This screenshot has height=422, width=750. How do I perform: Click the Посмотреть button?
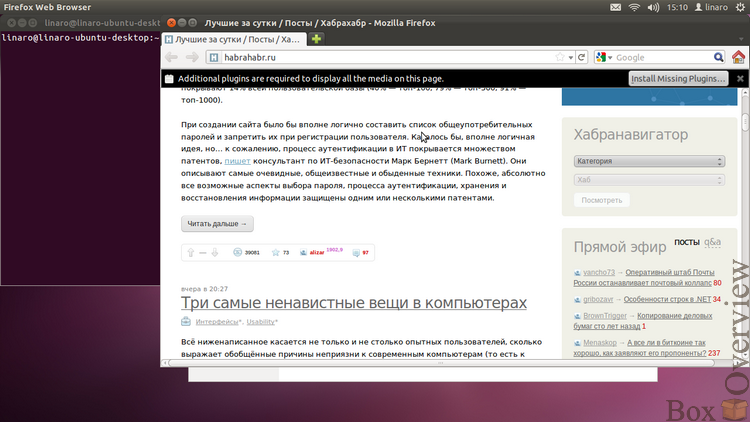point(602,200)
